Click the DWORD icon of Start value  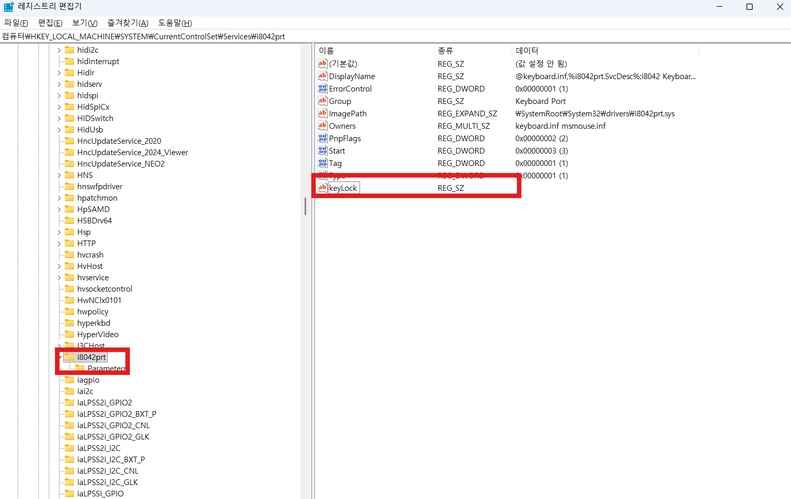[x=323, y=150]
